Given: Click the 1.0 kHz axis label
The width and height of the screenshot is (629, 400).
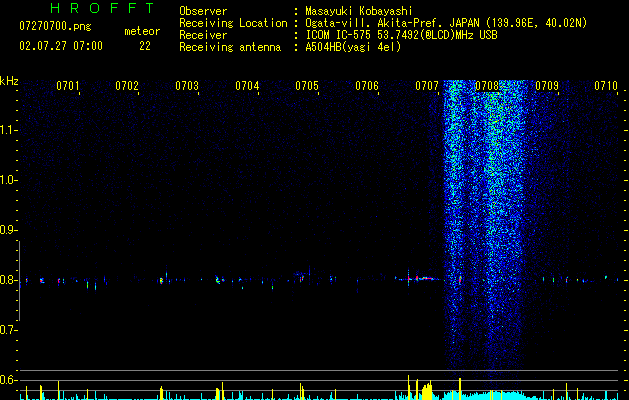Looking at the screenshot, I should click(7, 180).
